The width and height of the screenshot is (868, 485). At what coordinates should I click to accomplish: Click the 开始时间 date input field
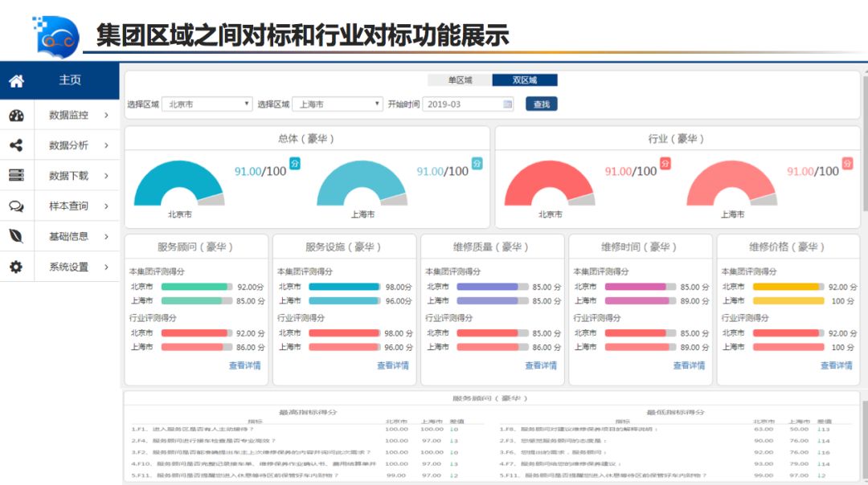[462, 104]
